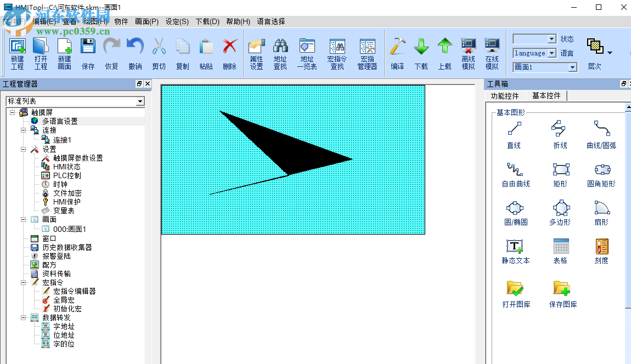Switch to the 基本控件 tab
This screenshot has width=631, height=364.
click(546, 95)
